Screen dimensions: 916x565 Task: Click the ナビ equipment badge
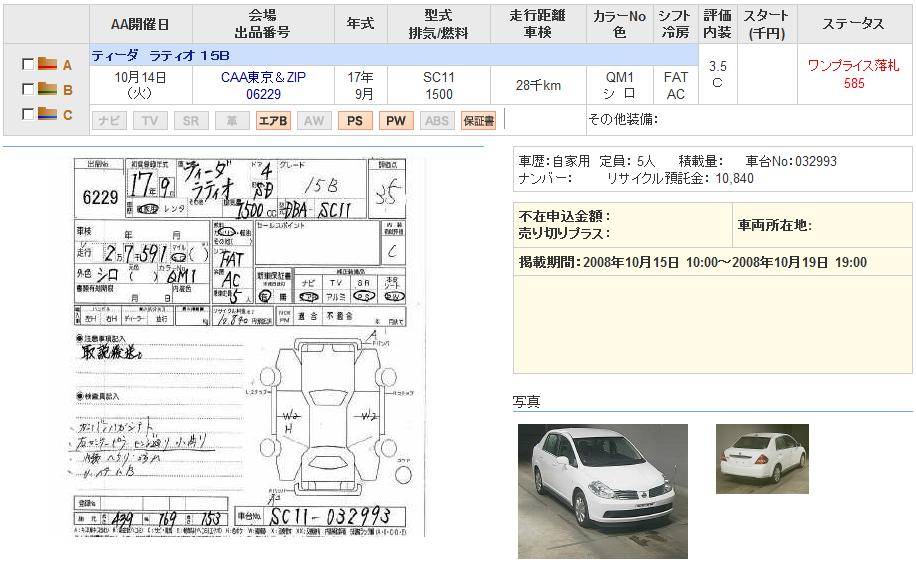109,121
